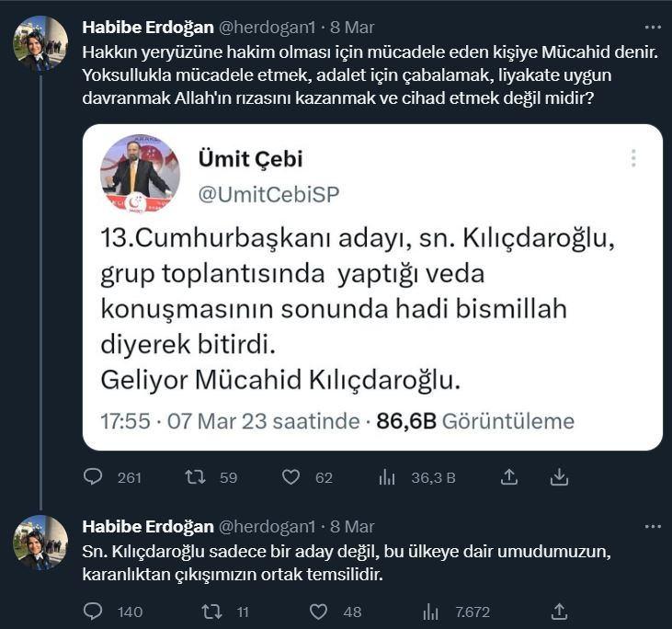The width and height of the screenshot is (672, 629).
Task: View analytics of second tweet (7.672)
Action: point(430,612)
